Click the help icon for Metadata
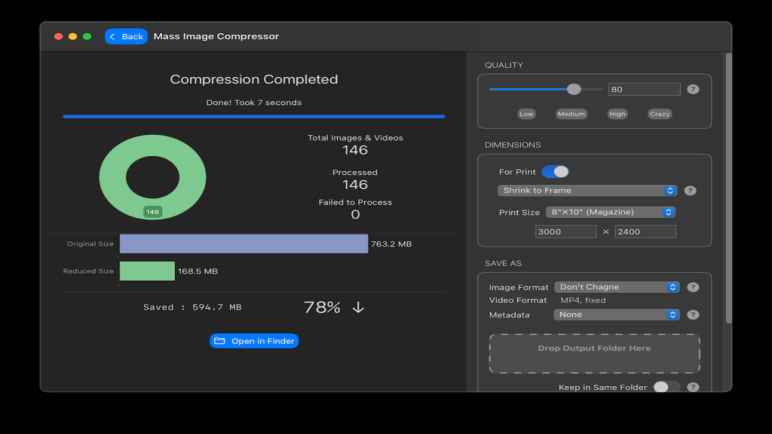 693,314
